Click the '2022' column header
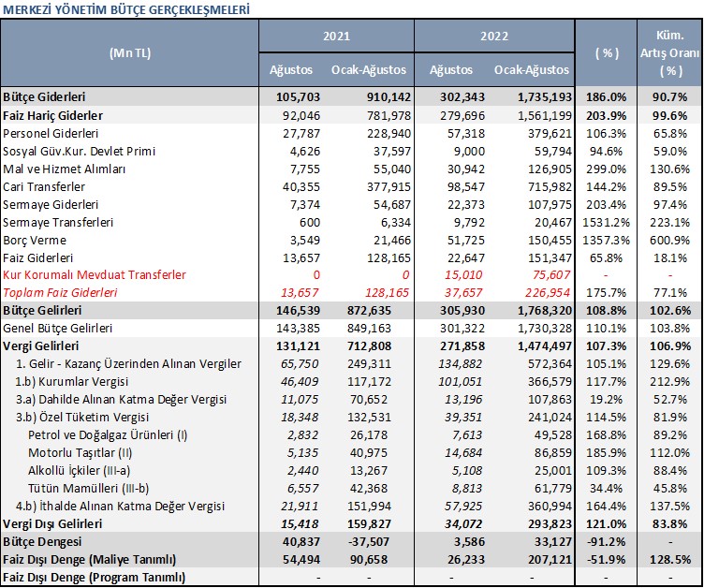This screenshot has width=704, height=588. 494,37
